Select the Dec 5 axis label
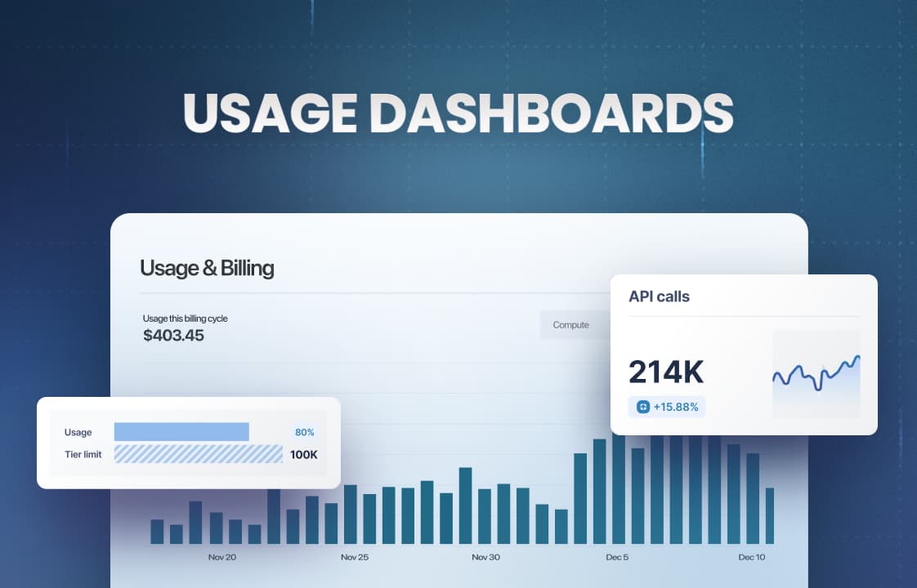 [x=618, y=557]
